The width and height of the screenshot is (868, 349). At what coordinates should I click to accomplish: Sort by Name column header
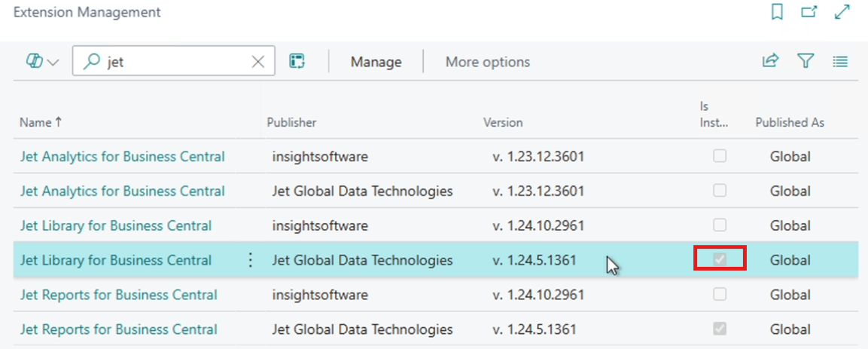[x=41, y=122]
